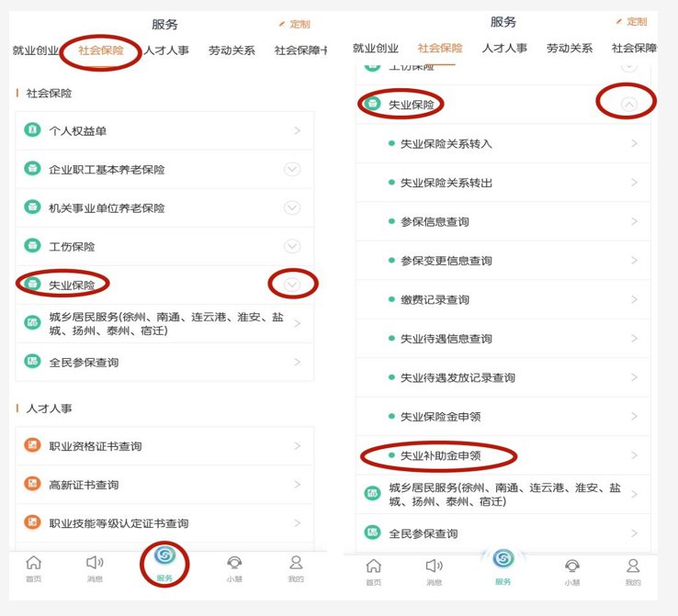Tap the 服务 swirl icon in left screen

pos(164,555)
